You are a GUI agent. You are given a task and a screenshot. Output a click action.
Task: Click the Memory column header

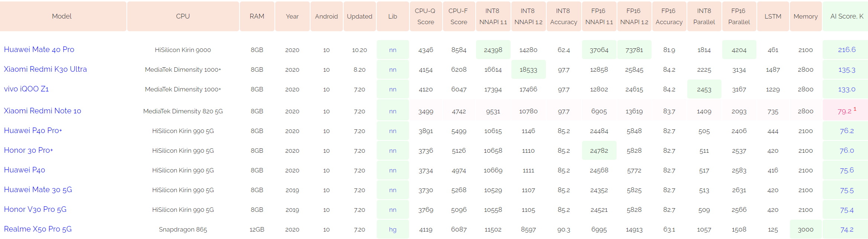(x=806, y=16)
